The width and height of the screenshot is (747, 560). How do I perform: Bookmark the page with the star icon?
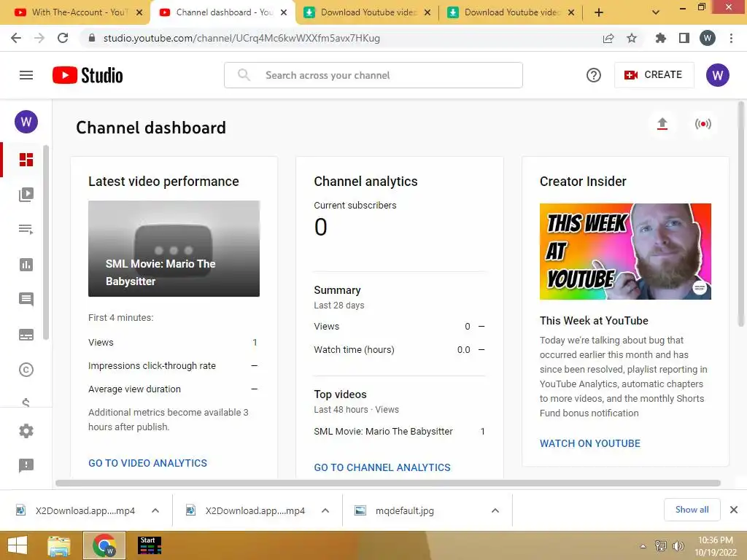click(x=632, y=38)
